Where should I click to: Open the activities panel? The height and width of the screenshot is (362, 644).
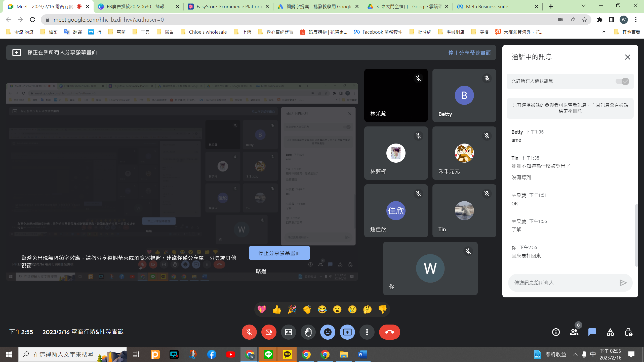(x=610, y=332)
